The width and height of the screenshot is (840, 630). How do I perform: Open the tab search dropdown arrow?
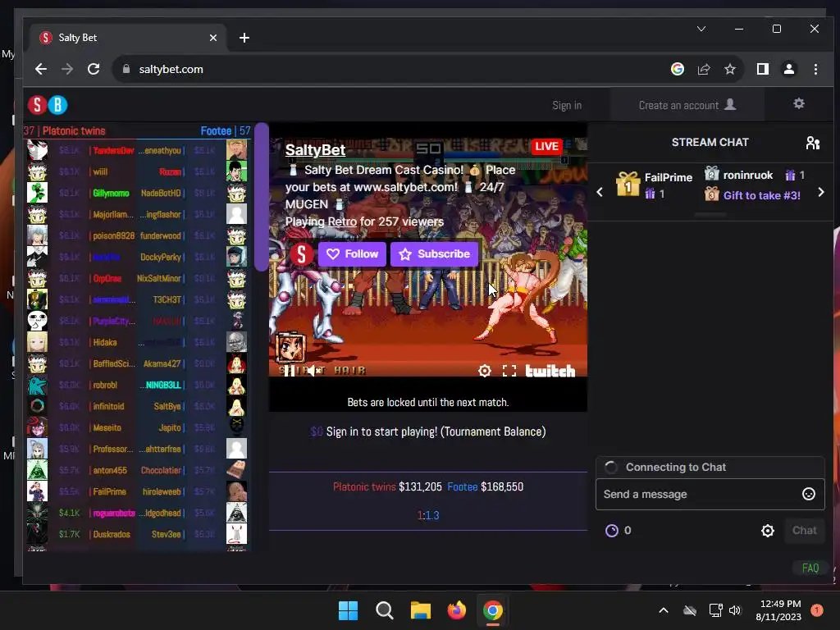pyautogui.click(x=701, y=29)
